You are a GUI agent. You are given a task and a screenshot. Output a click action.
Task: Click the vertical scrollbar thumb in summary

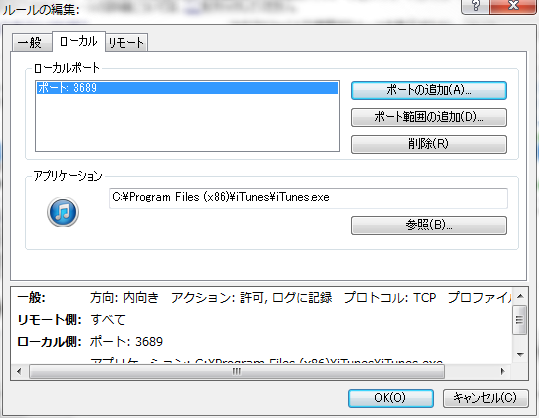click(x=519, y=320)
